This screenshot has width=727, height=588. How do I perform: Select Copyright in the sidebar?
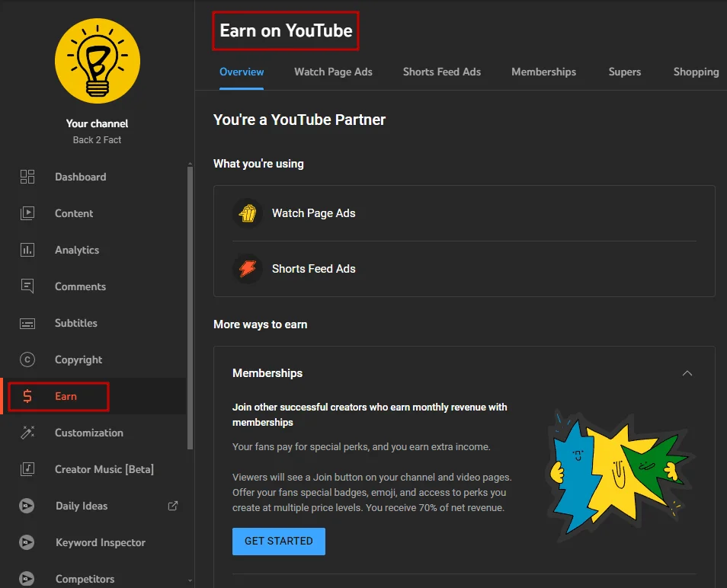coord(78,360)
